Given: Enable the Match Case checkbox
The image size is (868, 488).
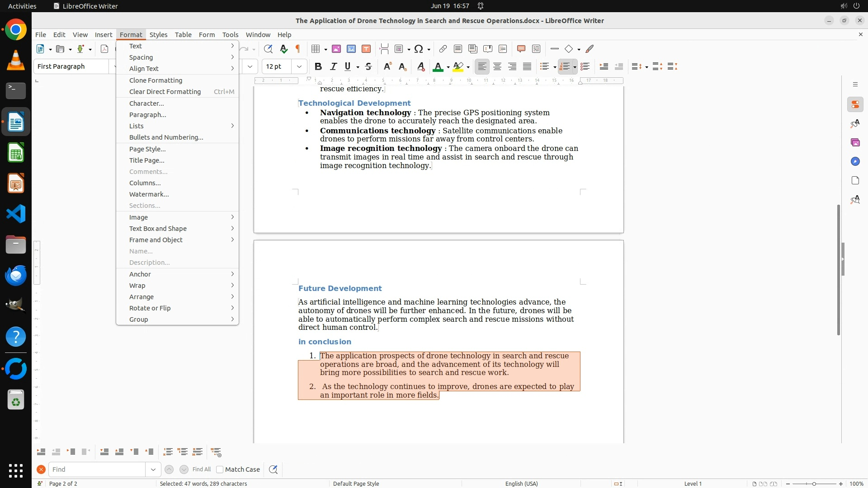Looking at the screenshot, I should tap(220, 469).
